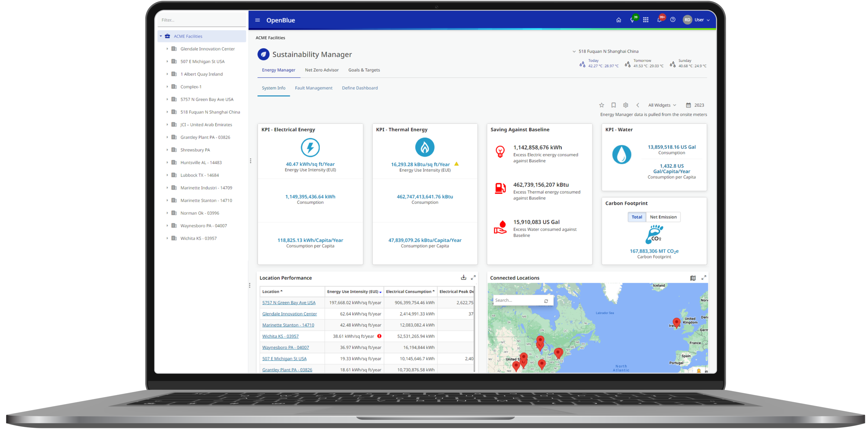Download the Location Performance table
Screen dimensions: 868x433
point(463,278)
